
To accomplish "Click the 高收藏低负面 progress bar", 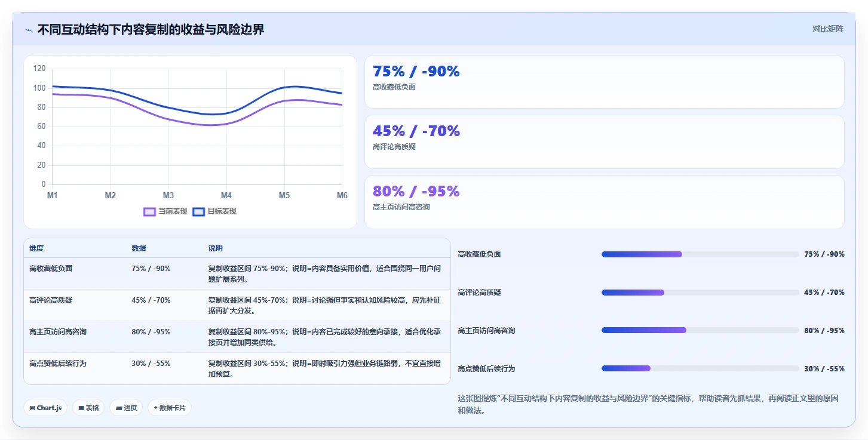I will 700,254.
